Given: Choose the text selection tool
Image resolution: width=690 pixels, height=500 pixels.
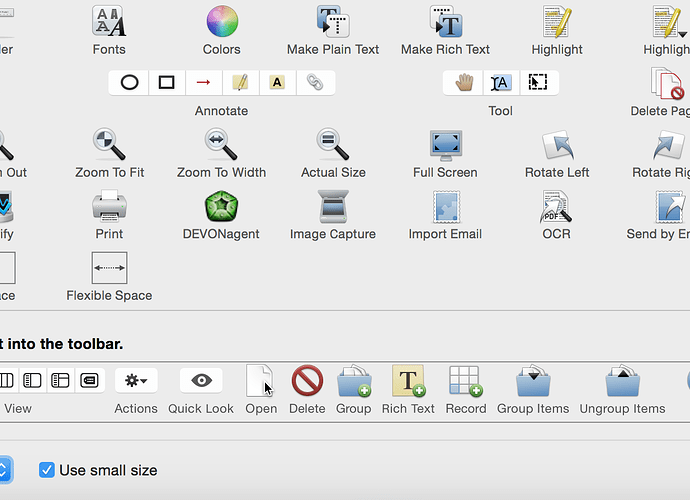Looking at the screenshot, I should point(501,82).
